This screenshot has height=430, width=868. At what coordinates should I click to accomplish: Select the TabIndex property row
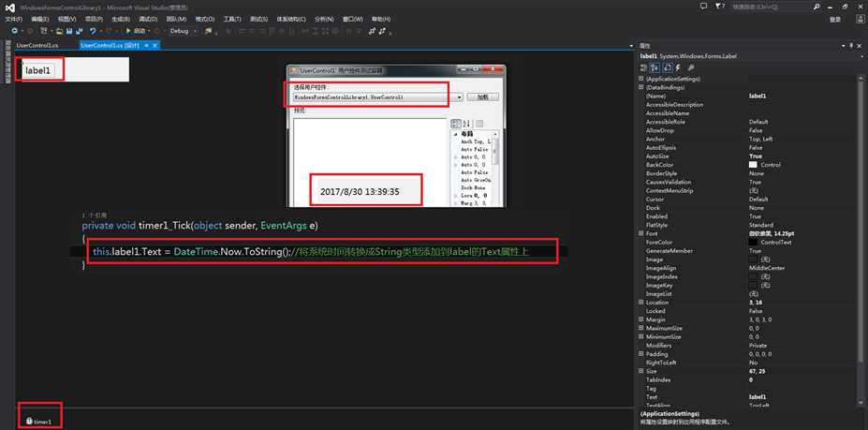click(748, 379)
